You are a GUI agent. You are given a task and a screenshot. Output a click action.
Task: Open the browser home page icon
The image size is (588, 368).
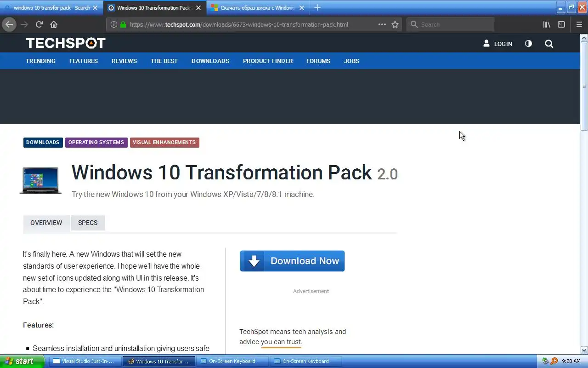(54, 24)
